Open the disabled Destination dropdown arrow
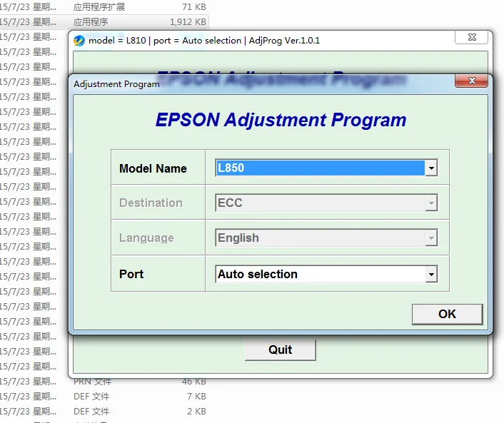504x423 pixels. (431, 203)
